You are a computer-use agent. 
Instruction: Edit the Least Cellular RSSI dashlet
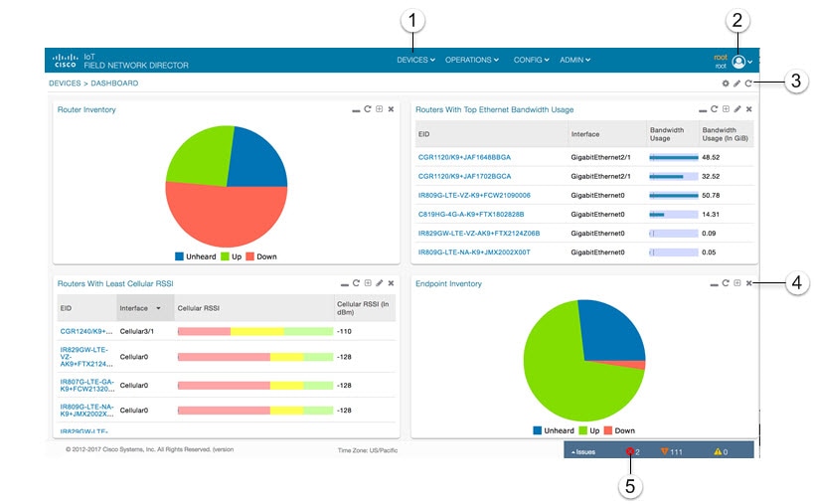pos(380,283)
